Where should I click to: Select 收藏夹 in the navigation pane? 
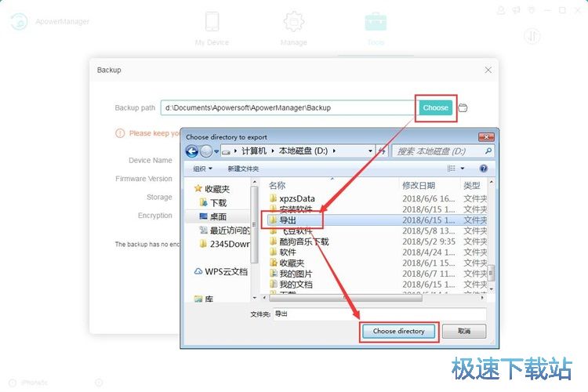pyautogui.click(x=212, y=189)
